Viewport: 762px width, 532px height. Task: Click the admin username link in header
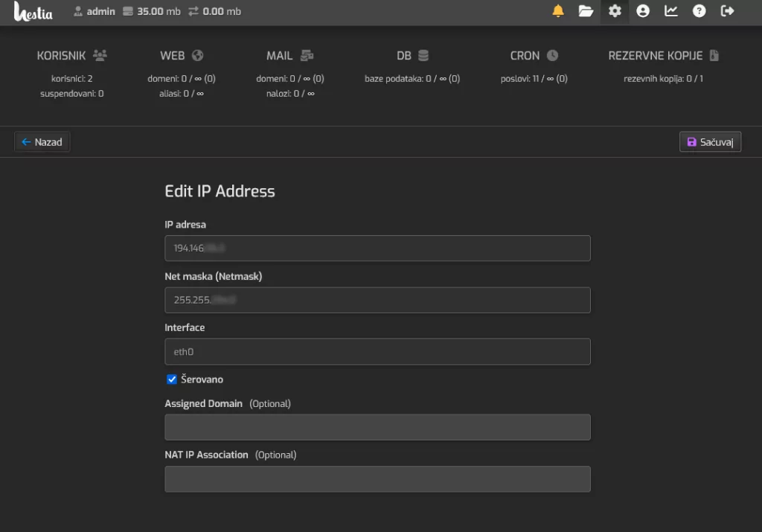100,11
